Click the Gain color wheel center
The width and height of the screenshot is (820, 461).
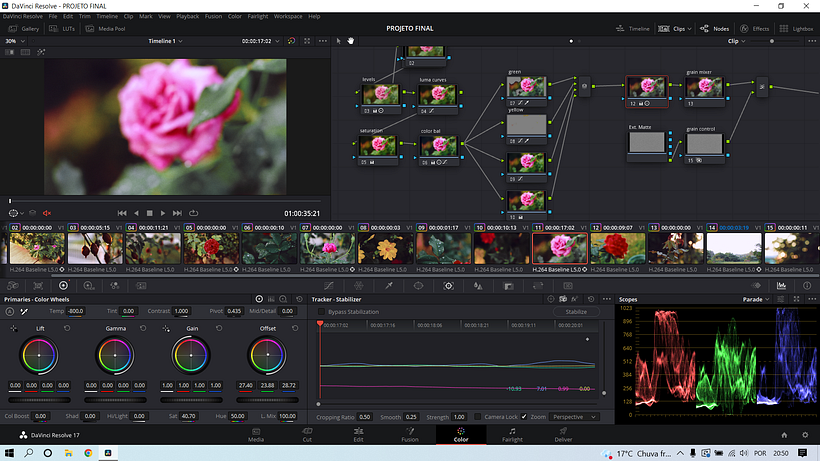coord(191,355)
